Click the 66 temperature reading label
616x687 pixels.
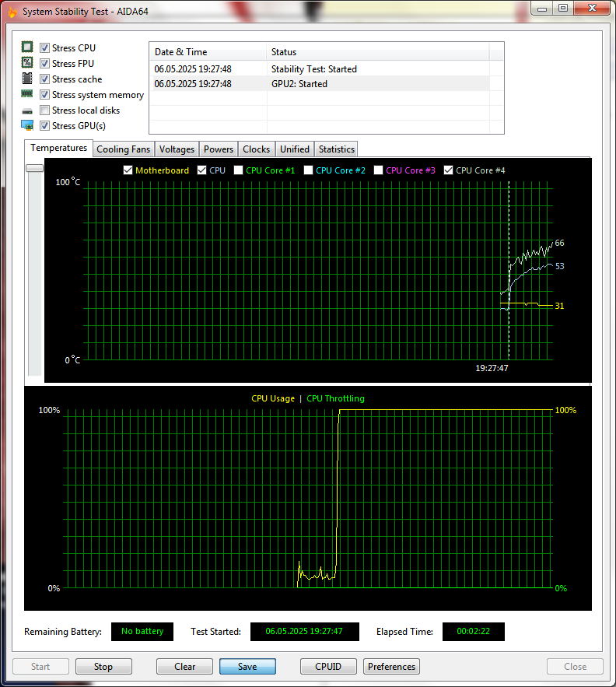pos(559,243)
